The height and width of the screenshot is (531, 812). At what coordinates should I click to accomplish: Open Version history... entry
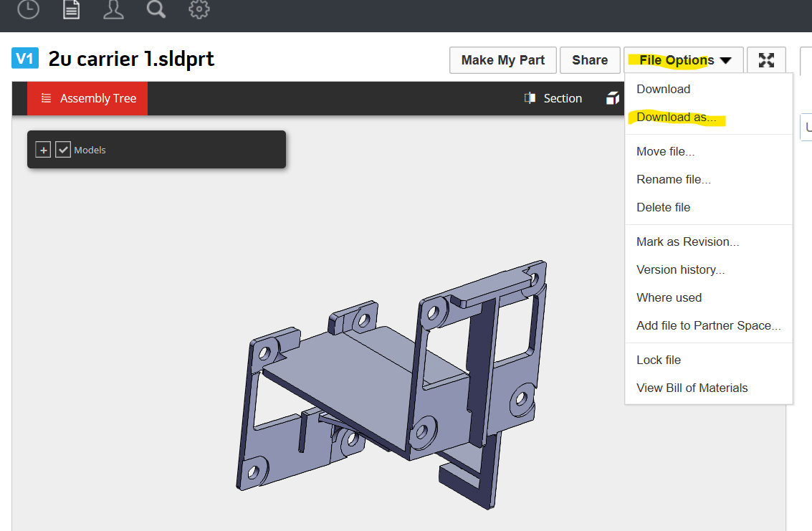coord(709,270)
